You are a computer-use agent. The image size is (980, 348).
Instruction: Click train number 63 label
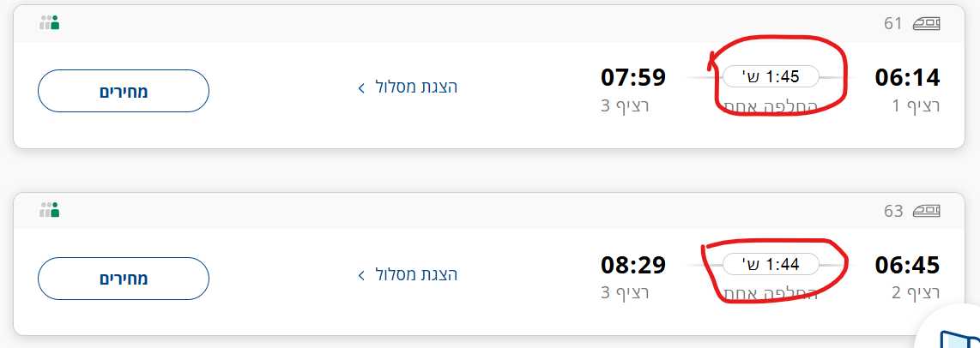893,210
